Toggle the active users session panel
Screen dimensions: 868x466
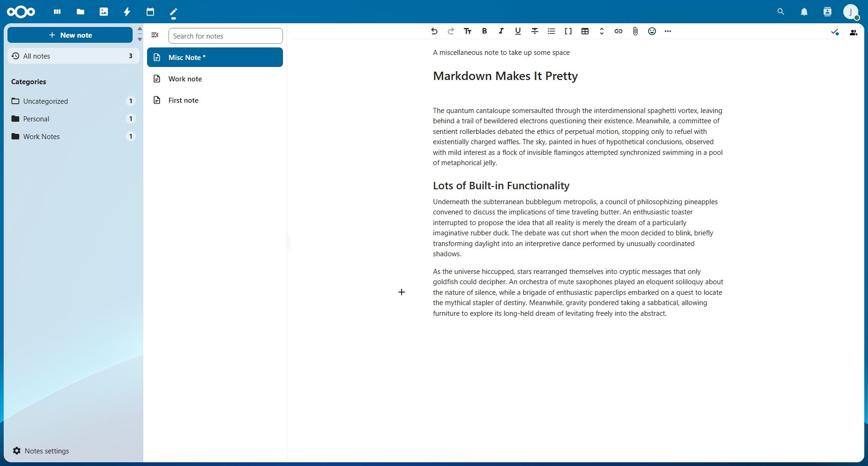853,33
